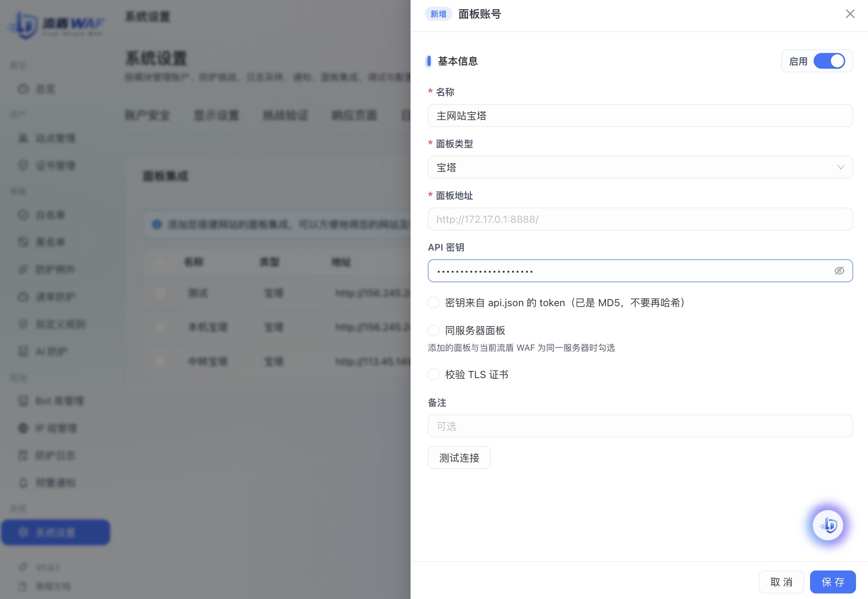
Task: Show API key via eye icon
Action: pos(839,271)
